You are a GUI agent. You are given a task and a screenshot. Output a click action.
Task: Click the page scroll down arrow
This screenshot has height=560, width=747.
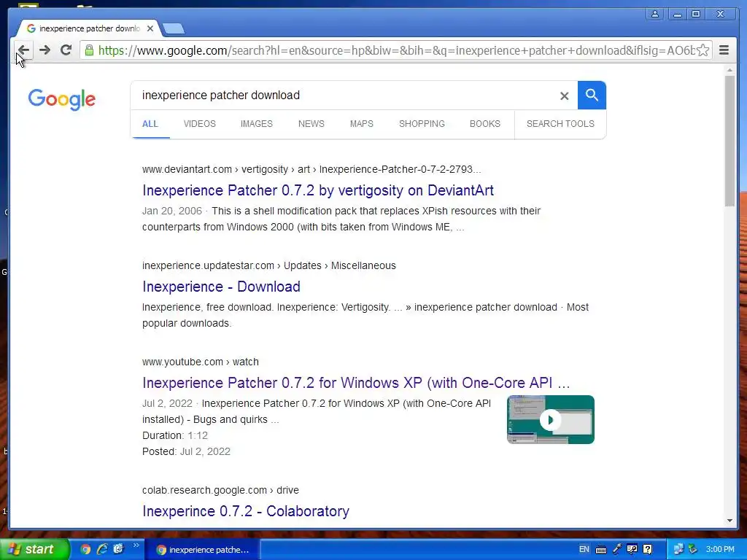click(729, 521)
